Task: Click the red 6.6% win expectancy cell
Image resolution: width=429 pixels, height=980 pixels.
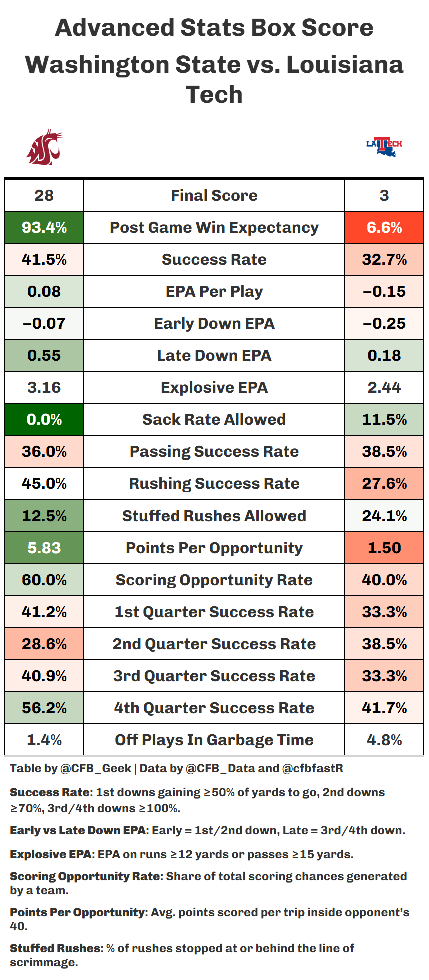Action: [x=384, y=228]
